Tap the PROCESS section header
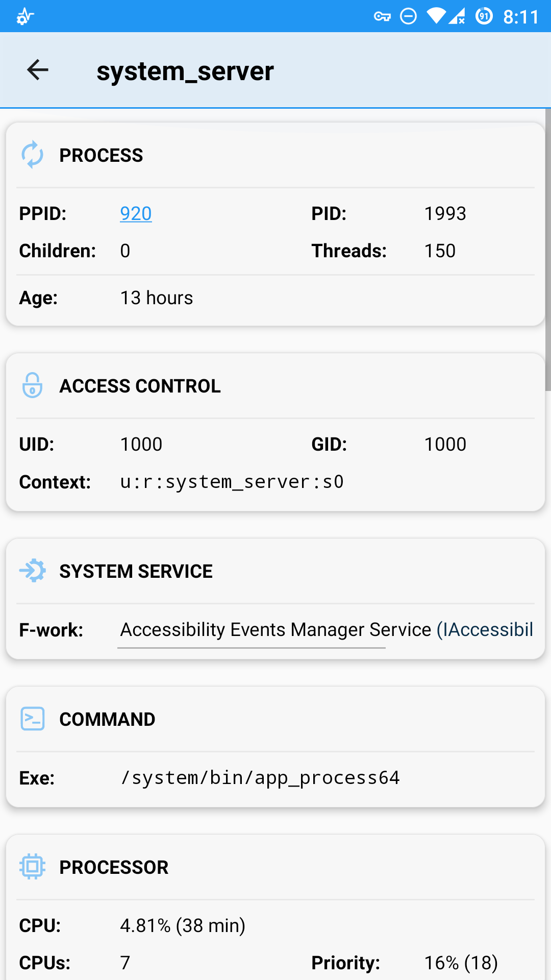The image size is (551, 980). pyautogui.click(x=101, y=155)
